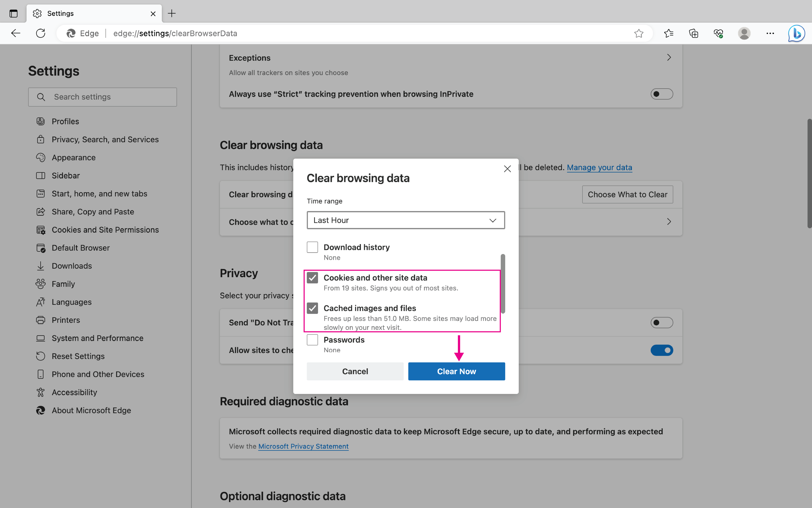Toggle Always use Strict tracking prevention InPrivate
The height and width of the screenshot is (508, 812).
coord(662,94)
